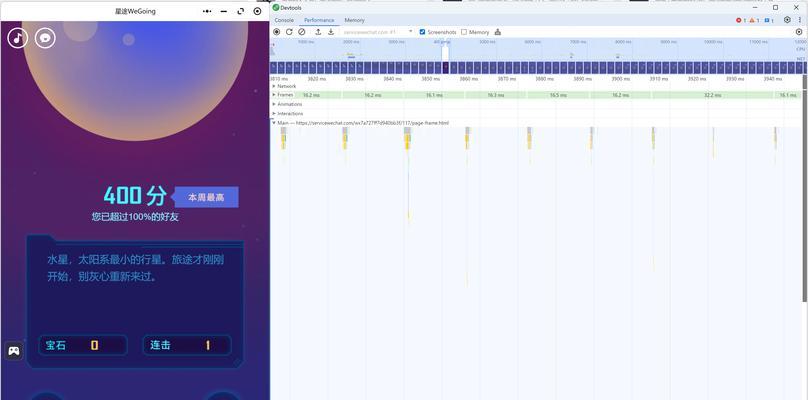Select the 16.5 ms frame
This screenshot has width=808, height=400.
(x=558, y=95)
